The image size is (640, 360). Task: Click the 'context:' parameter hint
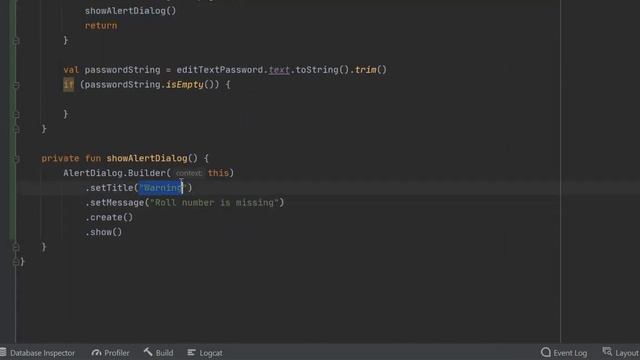tap(189, 173)
